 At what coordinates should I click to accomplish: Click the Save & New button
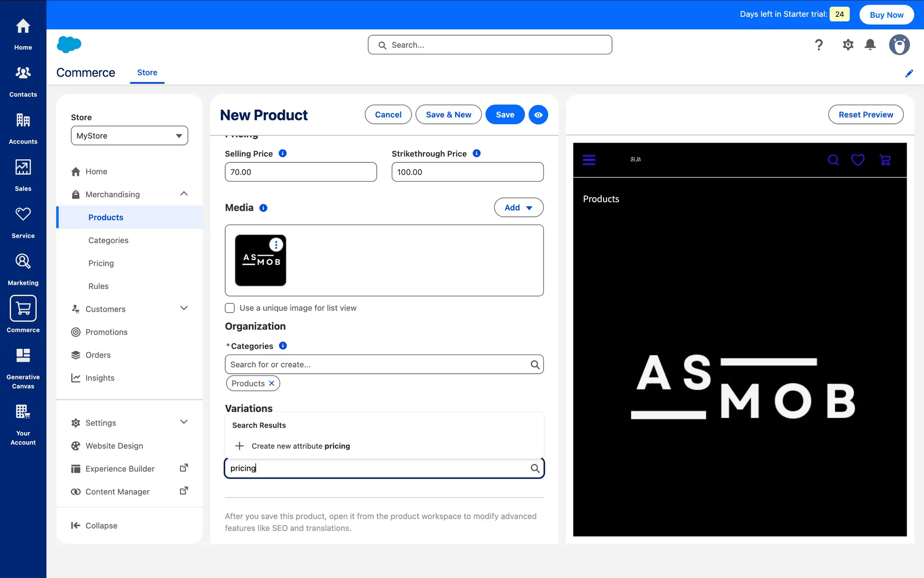click(x=448, y=115)
